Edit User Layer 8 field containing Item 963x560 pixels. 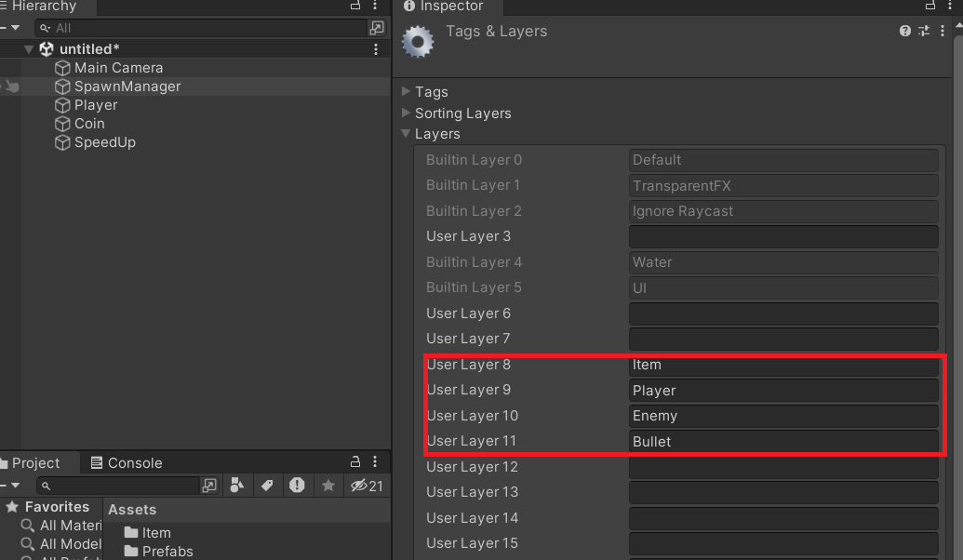pyautogui.click(x=783, y=365)
